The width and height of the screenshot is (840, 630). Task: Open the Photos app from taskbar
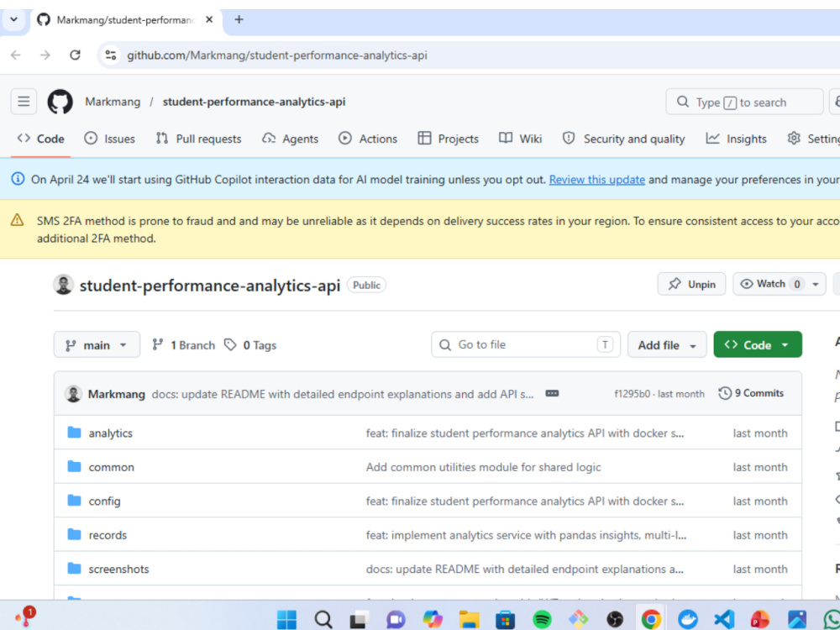coord(797,619)
